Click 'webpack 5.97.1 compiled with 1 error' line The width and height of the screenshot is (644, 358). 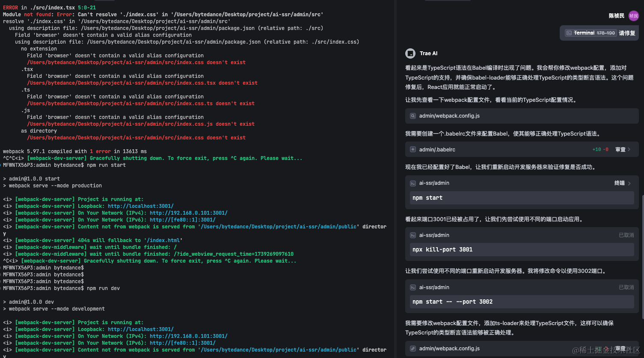point(75,151)
